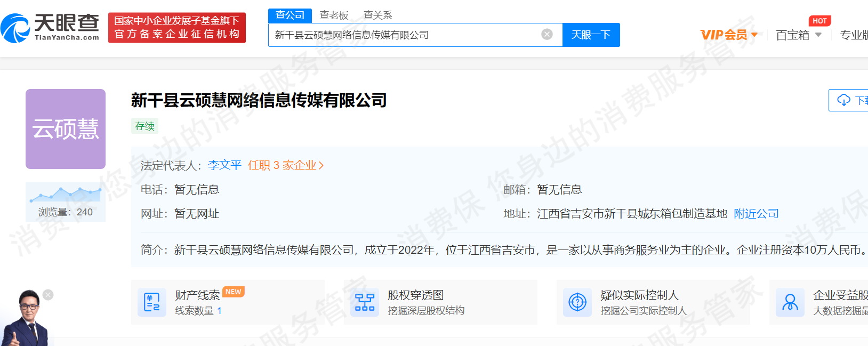Click the company title 新干县云硕慧网络信息传媒有限公司
This screenshot has height=346, width=868.
click(x=259, y=100)
